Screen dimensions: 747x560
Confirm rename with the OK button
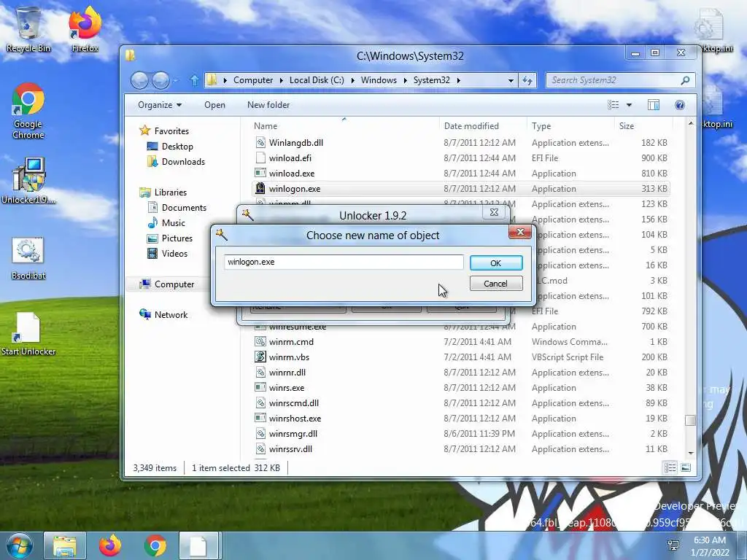[496, 262]
